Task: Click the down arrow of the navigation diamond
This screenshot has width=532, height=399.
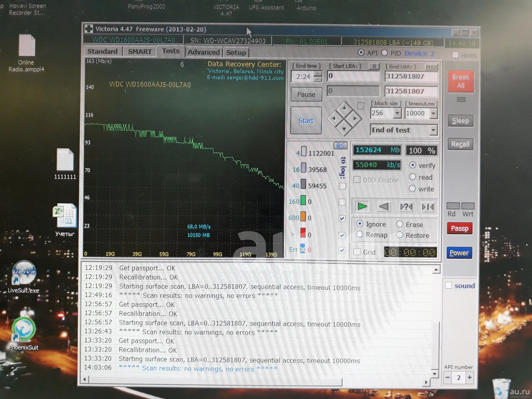Action: click(344, 129)
